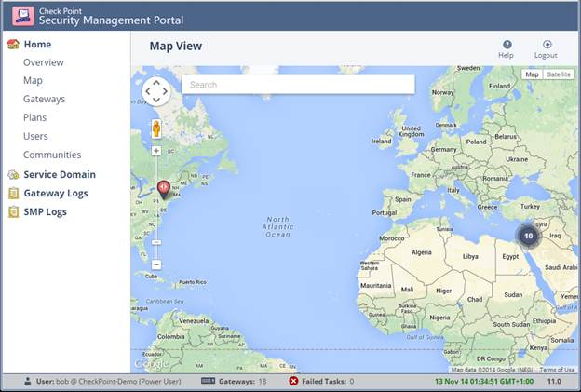Viewport: 581px width, 392px height.
Task: Expand the SMP Logs section
Action: pos(46,211)
